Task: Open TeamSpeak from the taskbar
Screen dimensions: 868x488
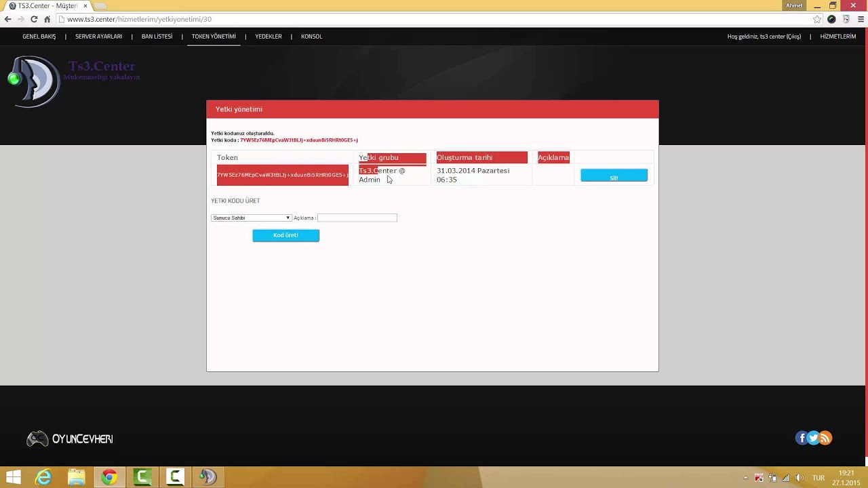Action: click(208, 477)
